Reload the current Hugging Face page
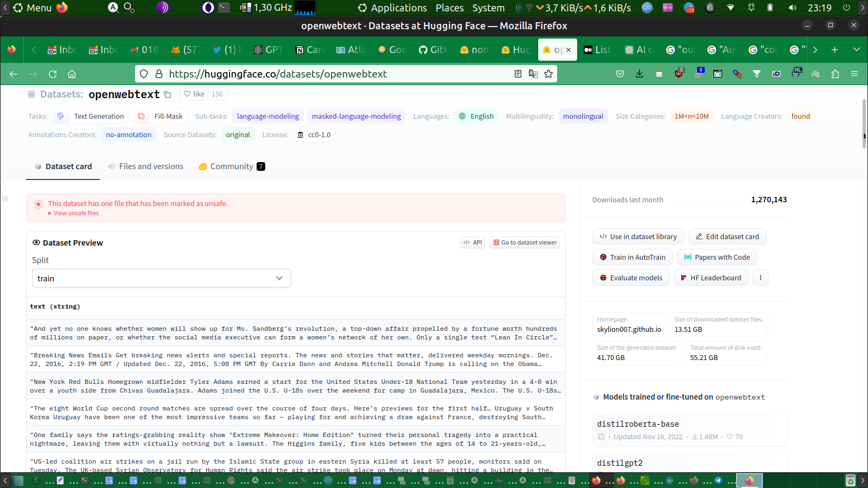868x488 pixels. [53, 74]
